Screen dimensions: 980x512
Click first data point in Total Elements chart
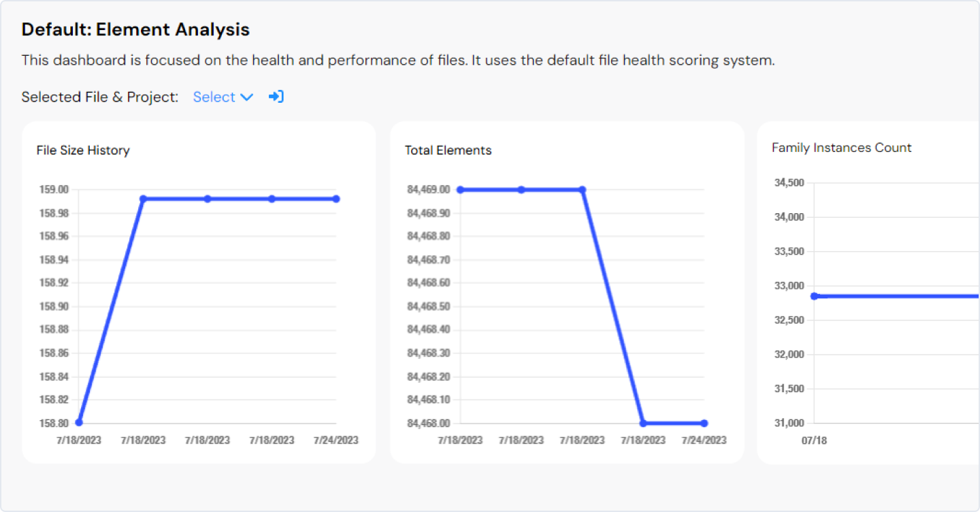(460, 190)
